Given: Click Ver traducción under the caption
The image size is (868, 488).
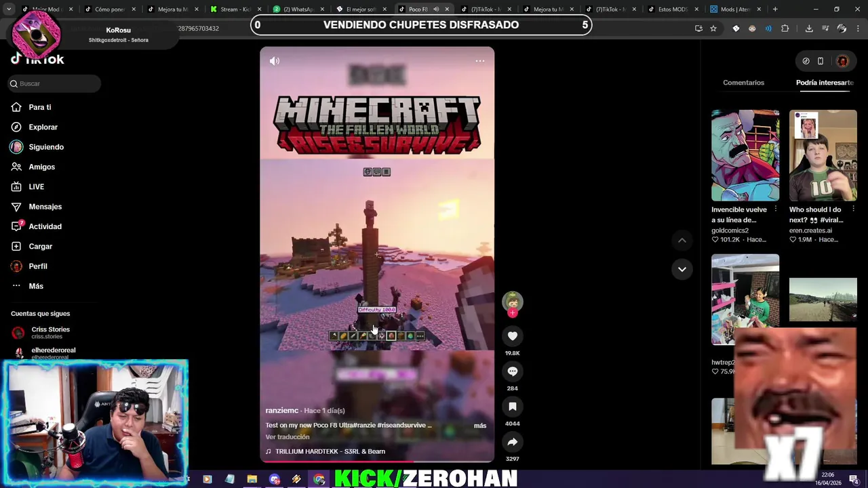Looking at the screenshot, I should [x=288, y=437].
